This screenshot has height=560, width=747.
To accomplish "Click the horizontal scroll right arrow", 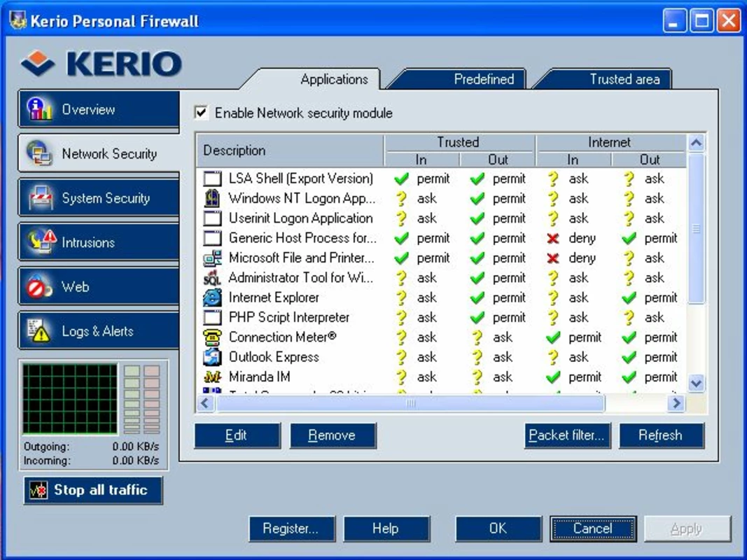I will (x=676, y=403).
